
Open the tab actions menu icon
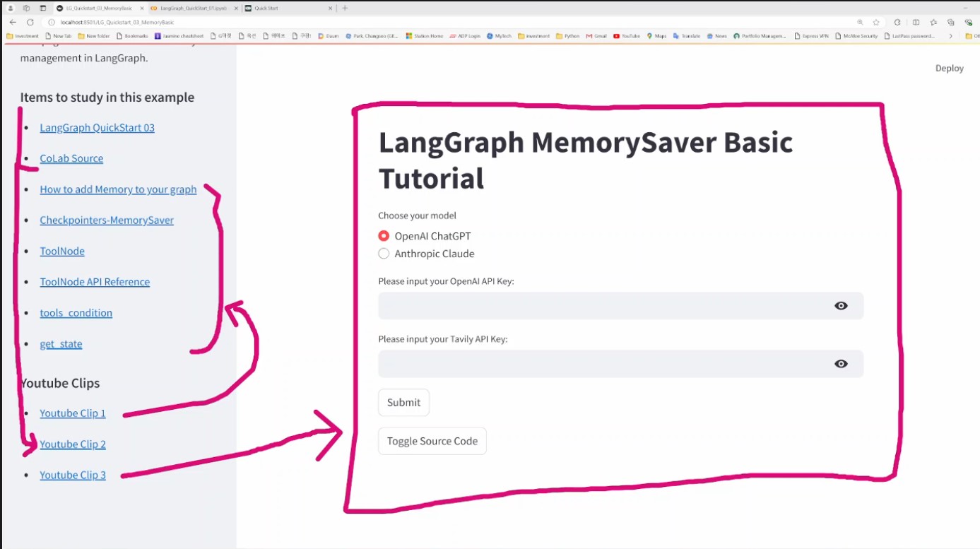pyautogui.click(x=42, y=8)
